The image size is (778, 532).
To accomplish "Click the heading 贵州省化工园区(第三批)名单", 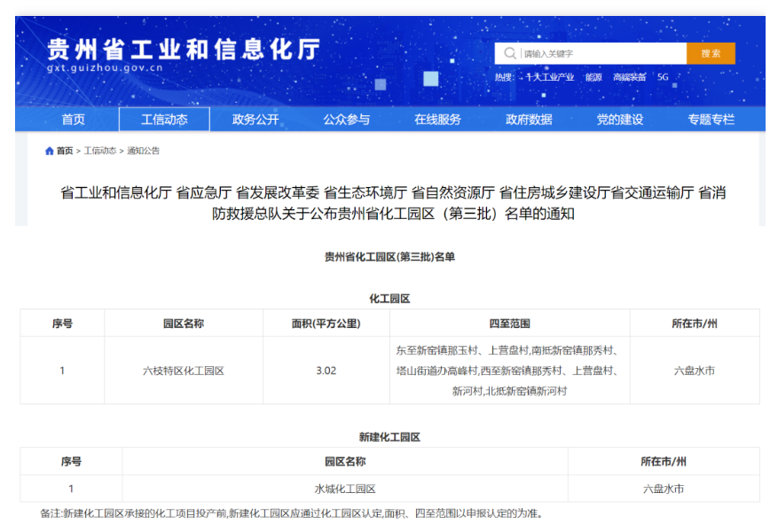I will point(389,257).
